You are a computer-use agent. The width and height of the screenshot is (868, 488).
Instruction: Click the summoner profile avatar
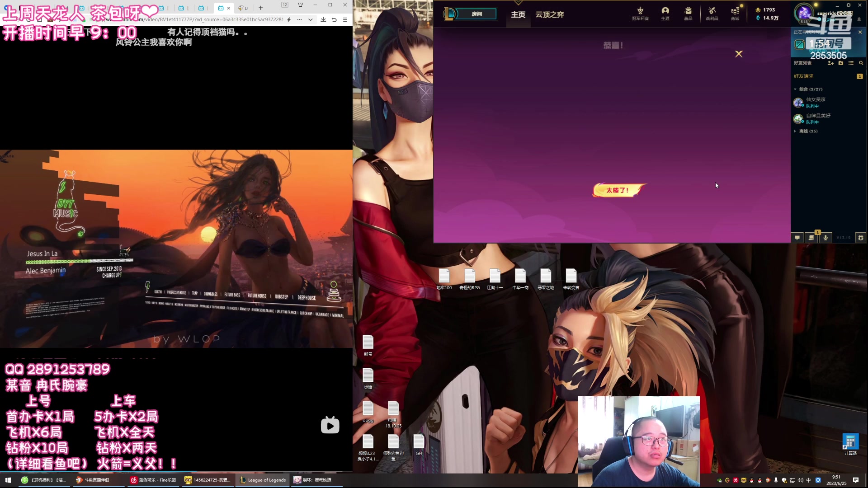[x=804, y=13]
